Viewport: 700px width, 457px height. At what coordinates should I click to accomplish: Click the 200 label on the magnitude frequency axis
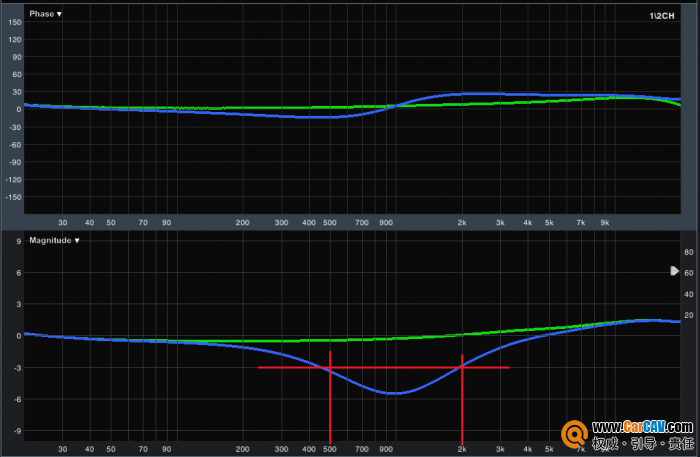[243, 449]
